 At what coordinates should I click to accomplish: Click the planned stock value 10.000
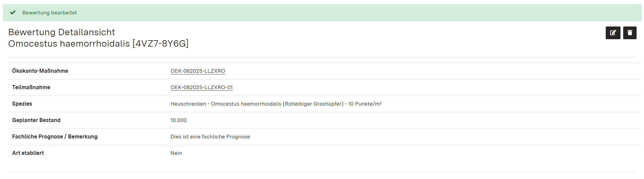[179, 120]
